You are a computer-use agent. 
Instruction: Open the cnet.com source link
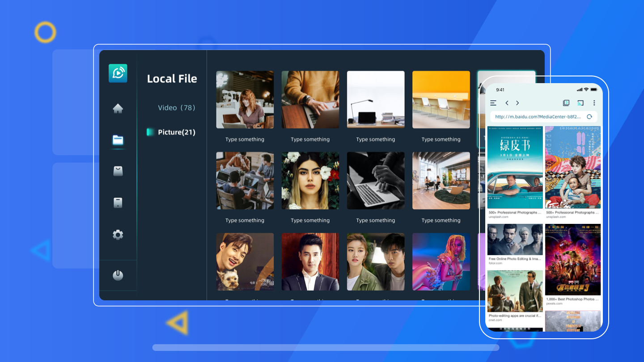coord(496,320)
